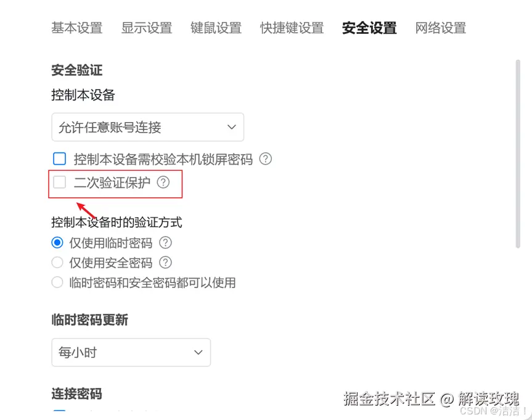Select the 仅使用临时密码 radio button
This screenshot has height=420, width=532.
click(x=57, y=243)
